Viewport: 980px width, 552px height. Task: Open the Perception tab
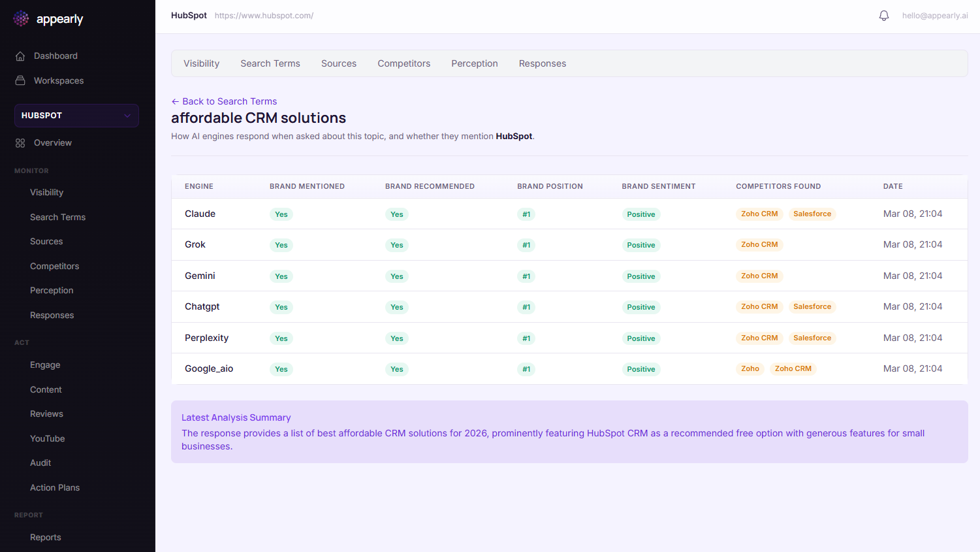(x=474, y=63)
